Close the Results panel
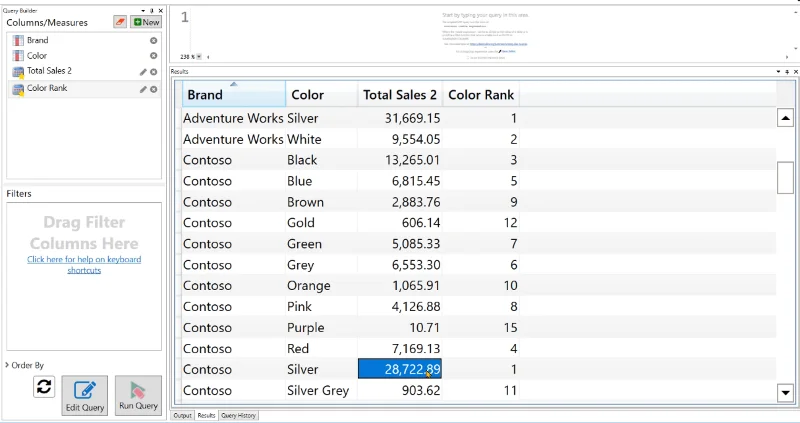The width and height of the screenshot is (800, 423). tap(795, 71)
